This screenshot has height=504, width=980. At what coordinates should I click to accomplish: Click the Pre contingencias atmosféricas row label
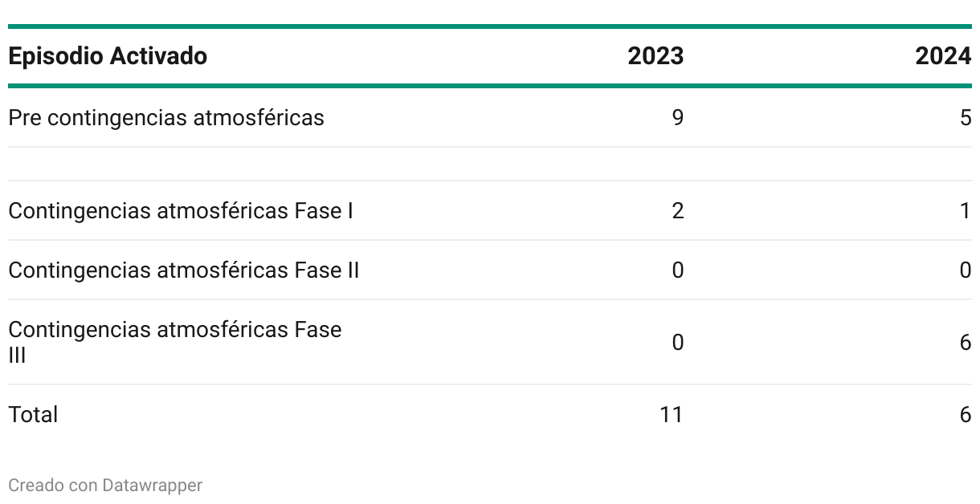[x=166, y=118]
